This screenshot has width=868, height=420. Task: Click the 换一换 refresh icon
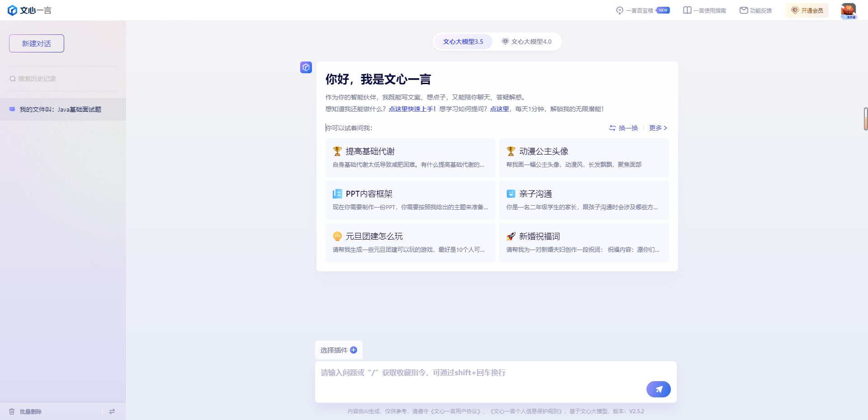(x=612, y=128)
